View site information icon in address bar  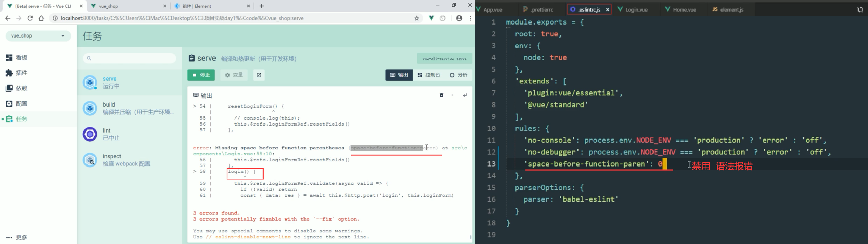[x=55, y=18]
